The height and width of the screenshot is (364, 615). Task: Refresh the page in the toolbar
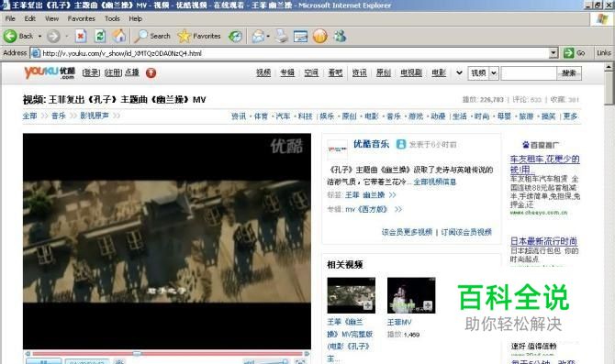[100, 36]
